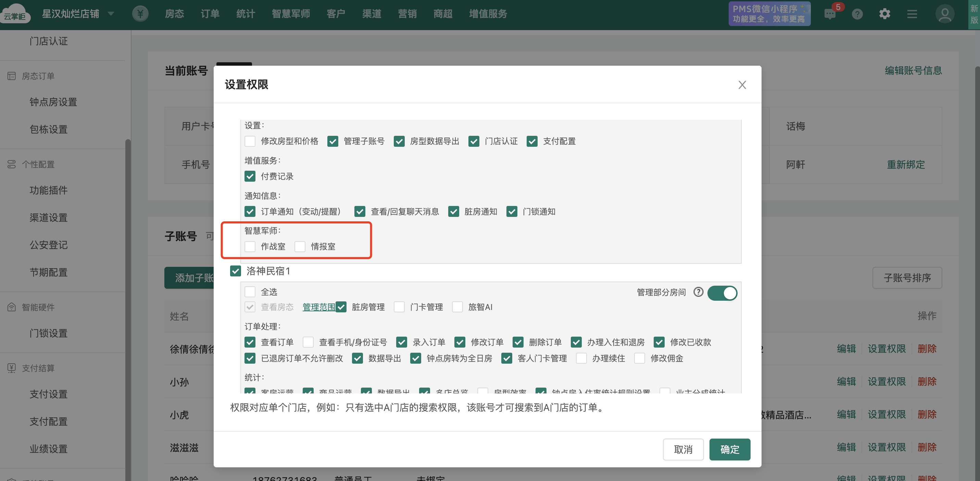
Task: Uncheck the 门店认证 permission checkbox
Action: pyautogui.click(x=474, y=141)
